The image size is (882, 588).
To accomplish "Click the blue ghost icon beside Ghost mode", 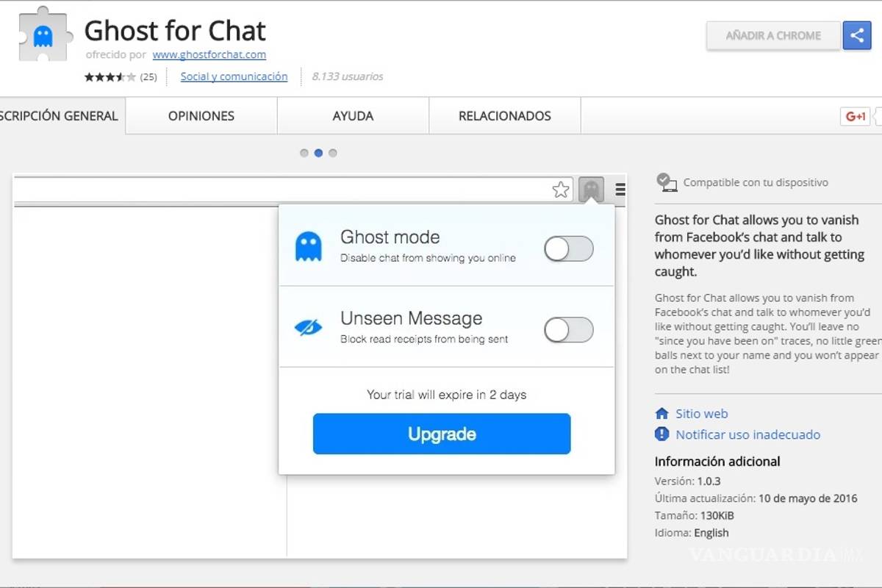I will click(308, 248).
